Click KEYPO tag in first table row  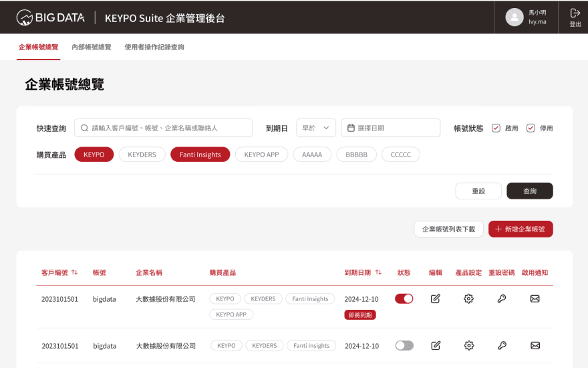click(225, 299)
